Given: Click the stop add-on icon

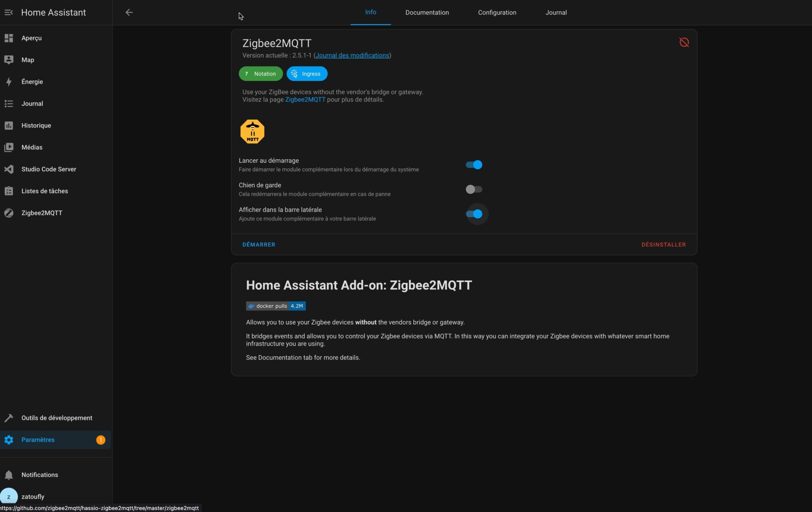Looking at the screenshot, I should point(684,42).
